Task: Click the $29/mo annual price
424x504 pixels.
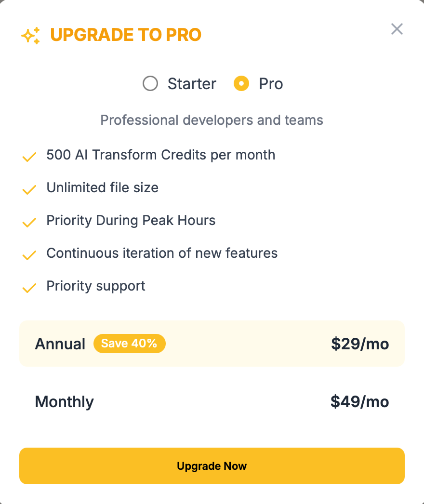Action: click(x=360, y=344)
